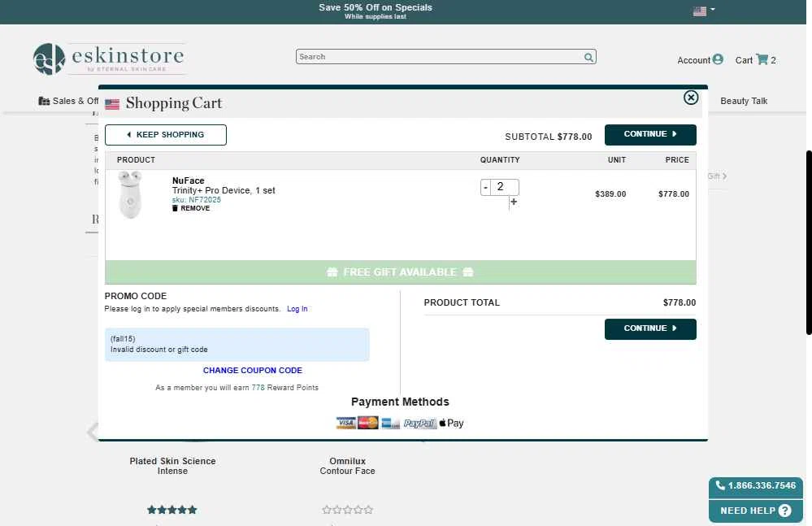
Task: Click the Apple Pay icon
Action: click(452, 423)
